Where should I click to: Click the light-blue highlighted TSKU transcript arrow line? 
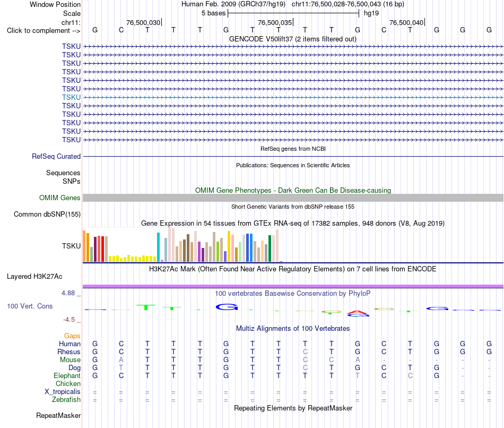tap(293, 97)
